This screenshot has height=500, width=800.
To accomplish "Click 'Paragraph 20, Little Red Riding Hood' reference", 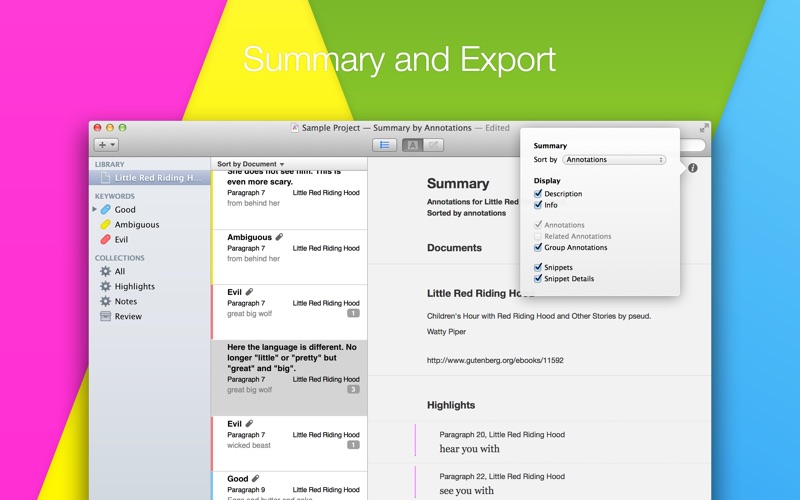I will [502, 435].
